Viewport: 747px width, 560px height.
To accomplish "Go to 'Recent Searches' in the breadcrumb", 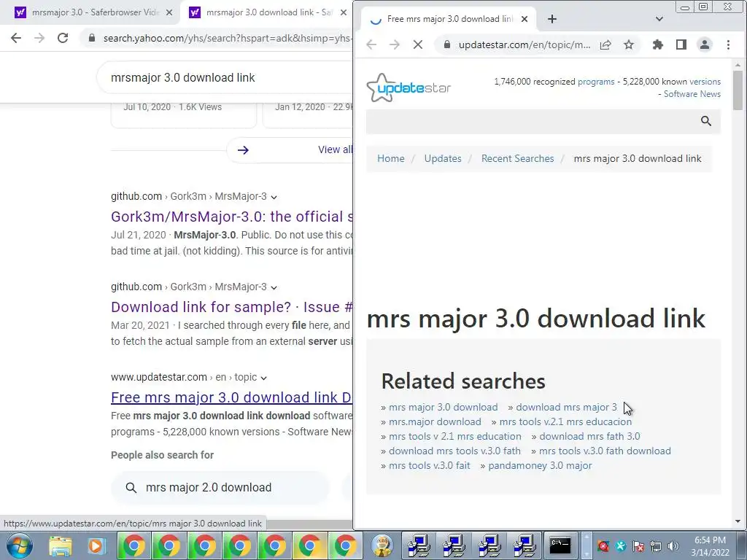I will point(517,158).
